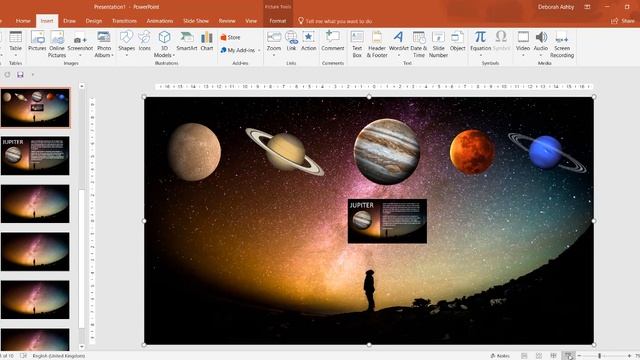This screenshot has height=360, width=640.
Task: Insert Date & Time
Action: 419,44
